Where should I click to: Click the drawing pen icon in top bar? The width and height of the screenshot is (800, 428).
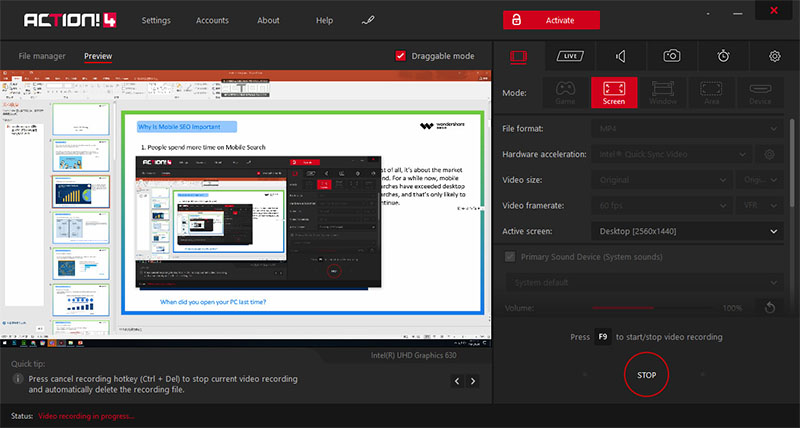coord(368,20)
